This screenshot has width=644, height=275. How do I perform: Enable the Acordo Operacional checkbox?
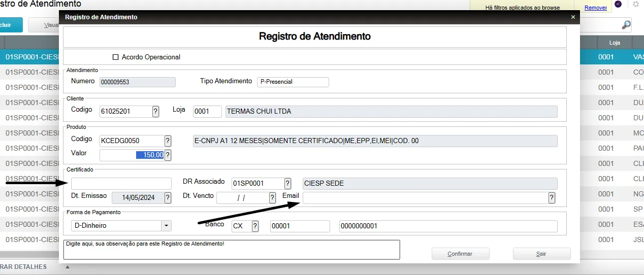[115, 57]
